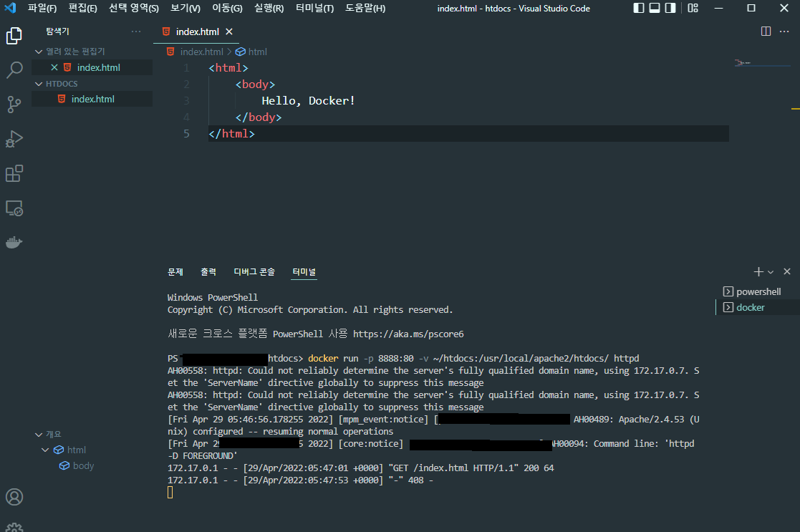Open the aka.ms/pscore6 link in terminal
Image resolution: width=800 pixels, height=532 pixels.
point(408,334)
